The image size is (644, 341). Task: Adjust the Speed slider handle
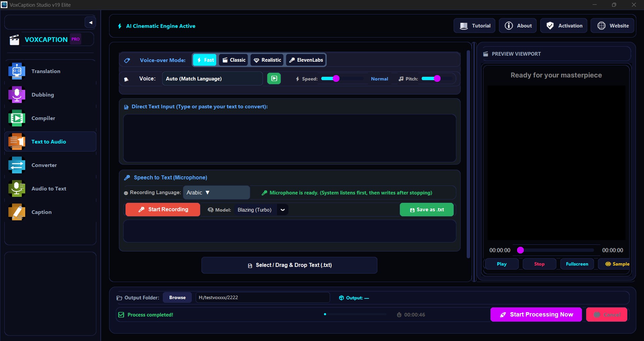[x=336, y=78]
